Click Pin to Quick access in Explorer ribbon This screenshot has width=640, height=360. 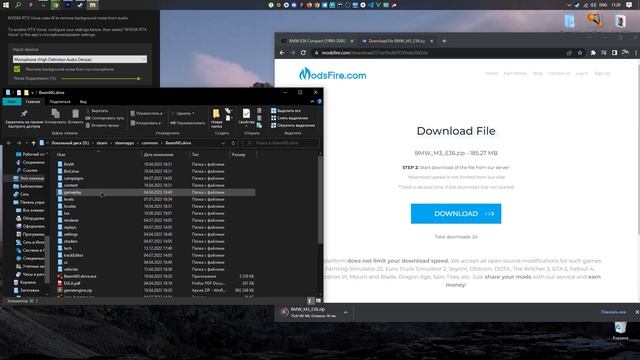point(24,119)
